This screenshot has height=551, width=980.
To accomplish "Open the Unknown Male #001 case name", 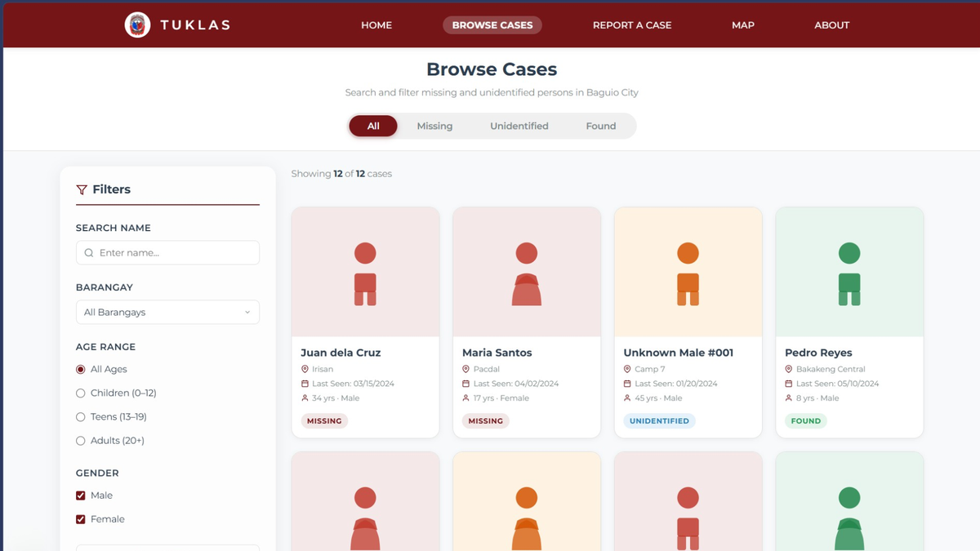I will [x=679, y=353].
